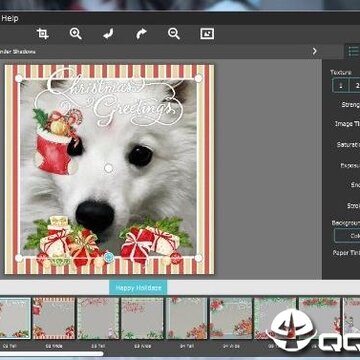The image size is (360, 360).
Task: Select Texture option 2
Action: pyautogui.click(x=354, y=85)
